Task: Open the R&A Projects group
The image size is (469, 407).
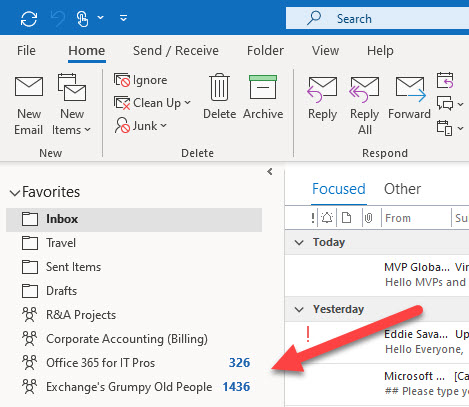Action: (x=134, y=315)
